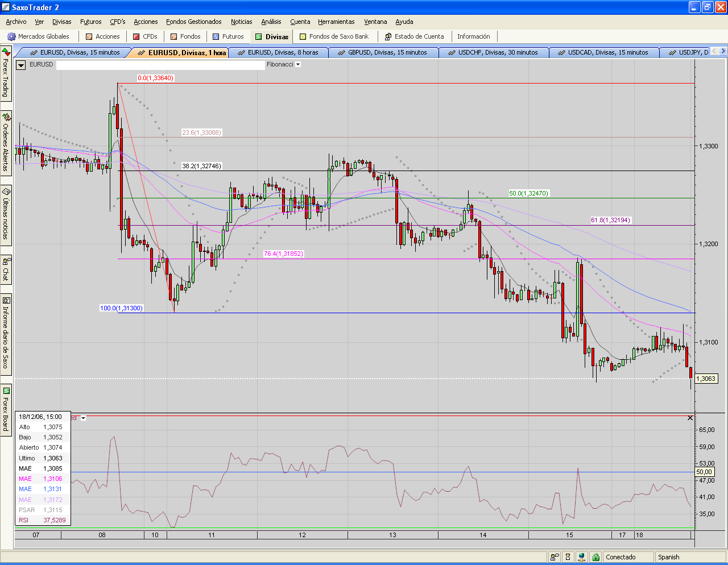
Task: Open the CFDs toolbar button
Action: 145,36
